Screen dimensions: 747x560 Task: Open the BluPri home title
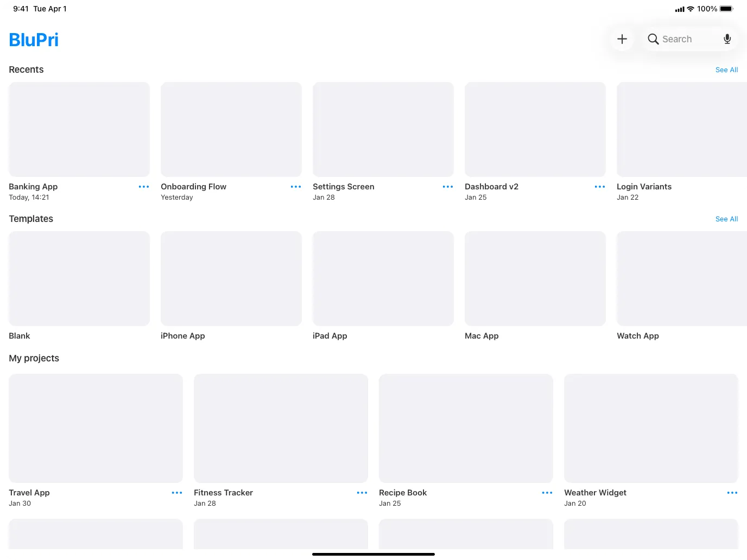34,39
